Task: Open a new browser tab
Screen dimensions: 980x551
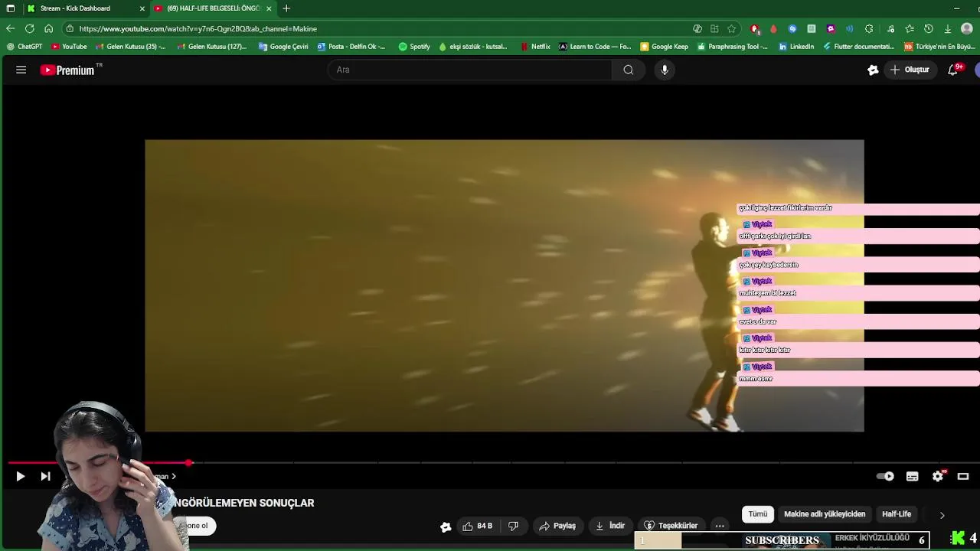Action: pyautogui.click(x=286, y=8)
